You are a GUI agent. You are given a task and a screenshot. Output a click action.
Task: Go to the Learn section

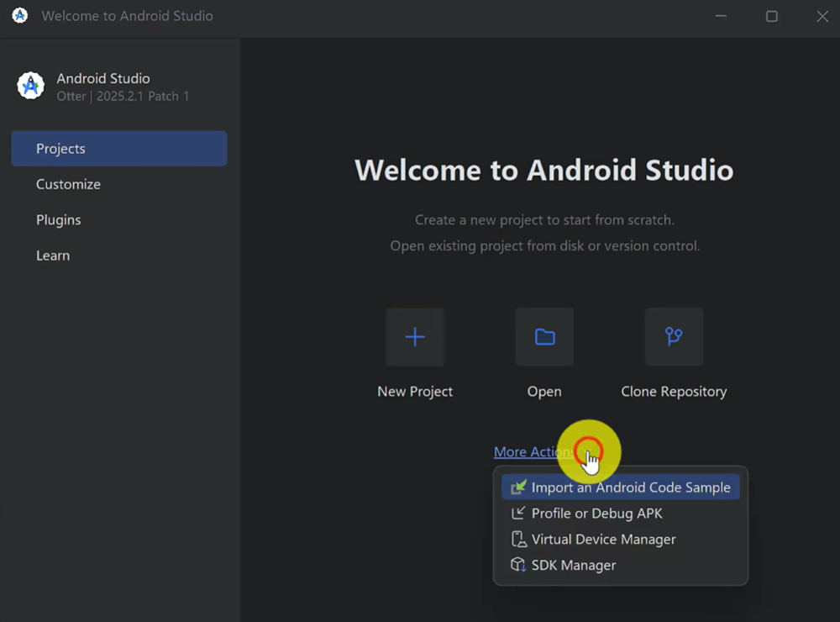point(53,256)
